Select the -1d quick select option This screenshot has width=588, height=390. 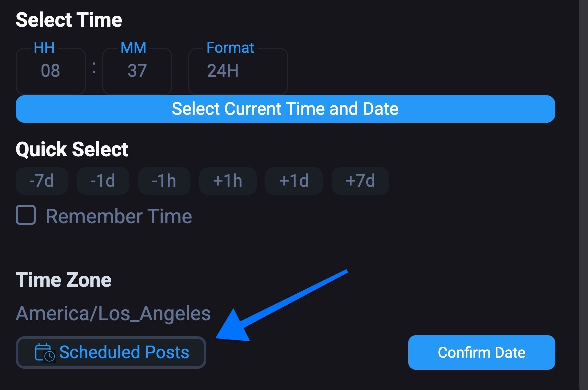103,181
